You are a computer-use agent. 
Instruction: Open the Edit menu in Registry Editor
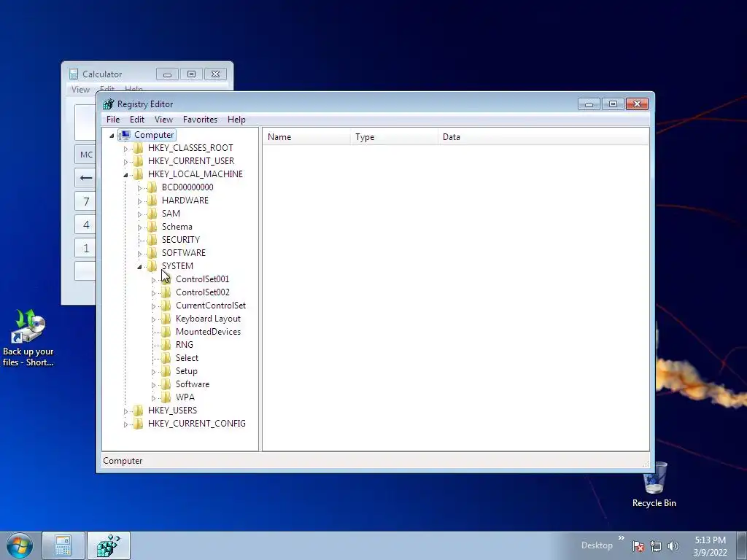click(136, 120)
